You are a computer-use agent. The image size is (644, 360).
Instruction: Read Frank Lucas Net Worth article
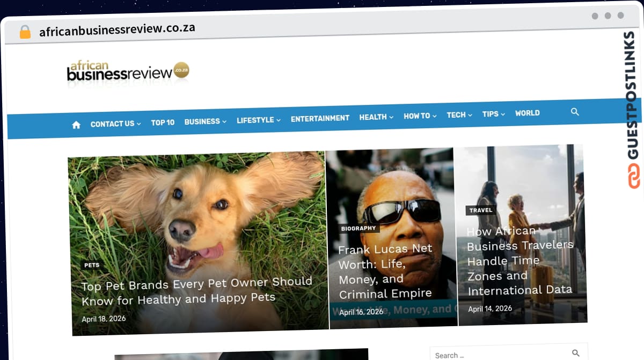[x=385, y=271]
